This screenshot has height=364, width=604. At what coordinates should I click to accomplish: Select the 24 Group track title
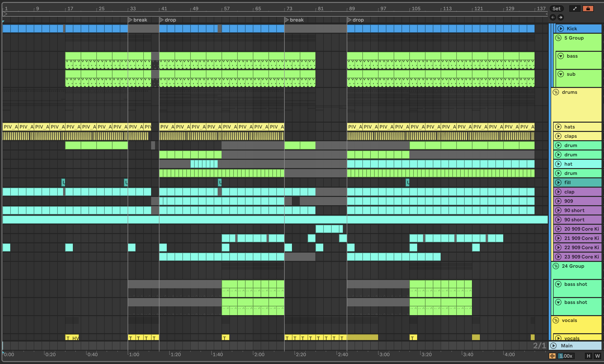tap(573, 266)
